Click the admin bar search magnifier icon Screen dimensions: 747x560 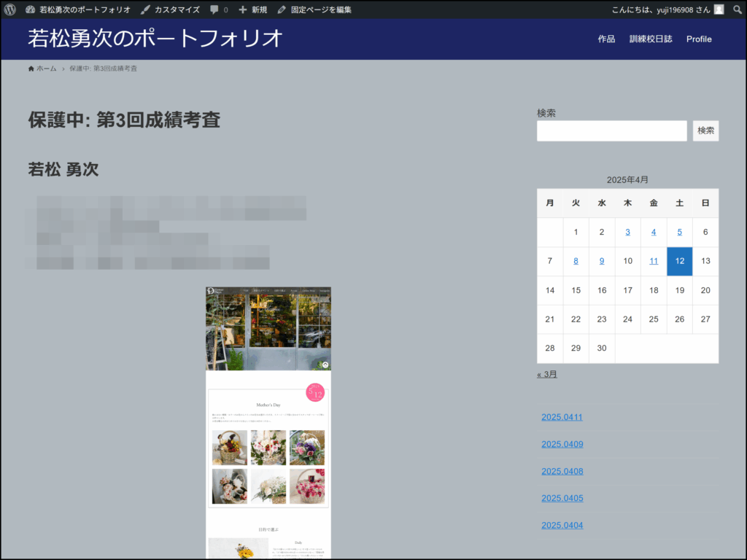[738, 9]
